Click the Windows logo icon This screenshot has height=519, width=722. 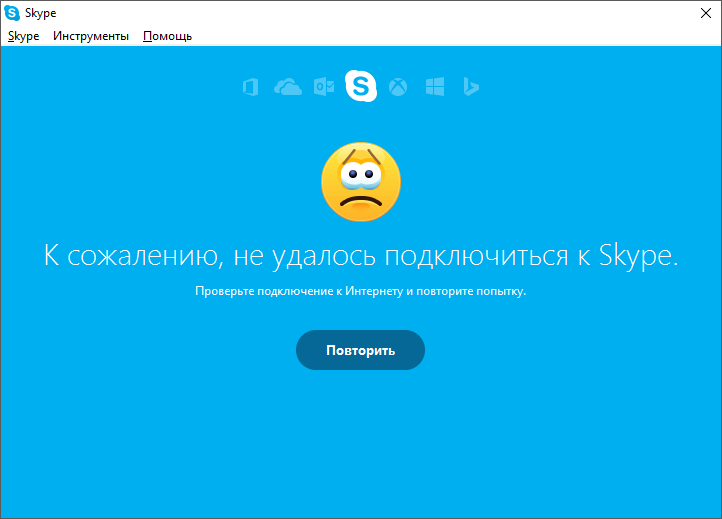[435, 87]
